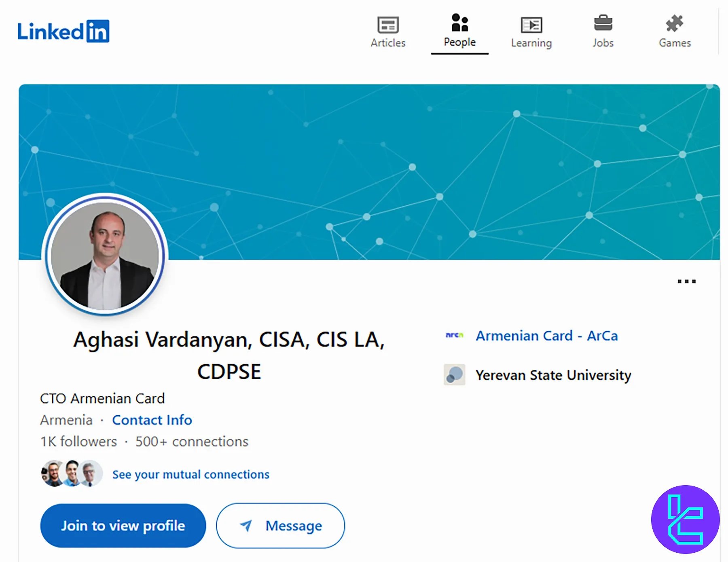Screen dimensions: 728x562
Task: Click the Message button
Action: (x=280, y=526)
